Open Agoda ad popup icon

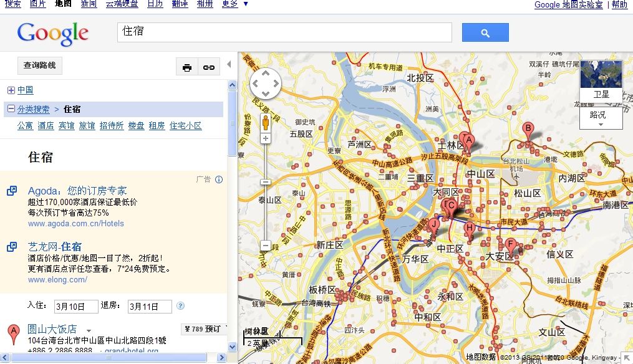12,191
